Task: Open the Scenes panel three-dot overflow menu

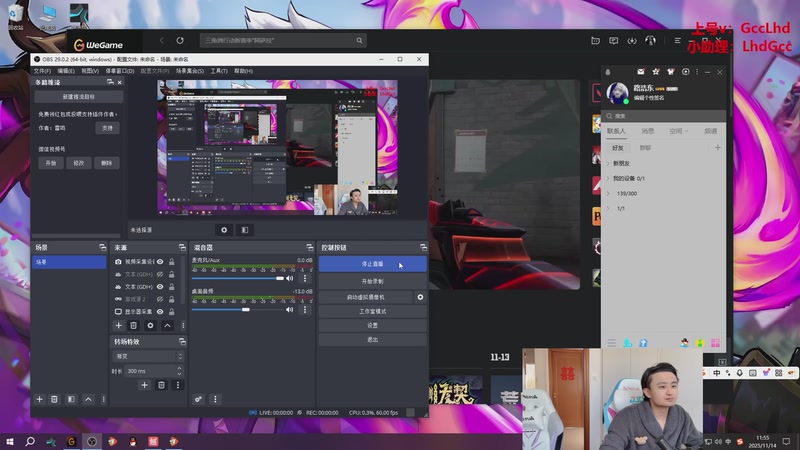Action: pos(104,399)
